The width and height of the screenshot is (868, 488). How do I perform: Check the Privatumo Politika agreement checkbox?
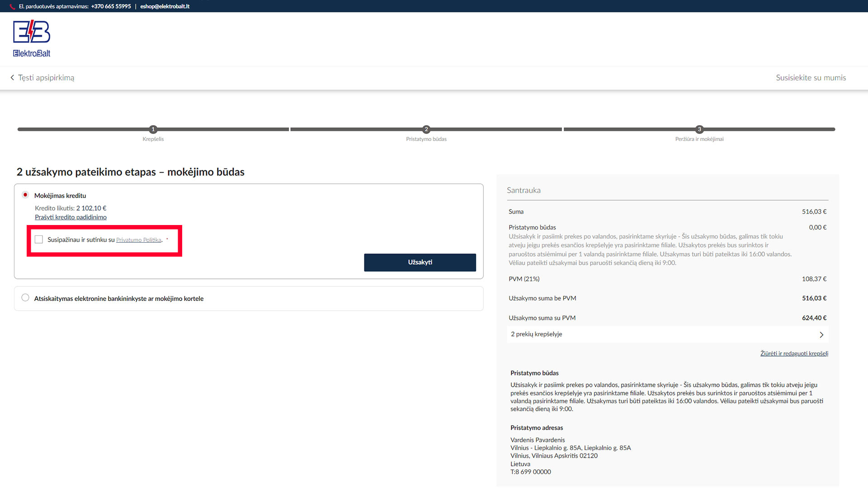click(x=39, y=239)
